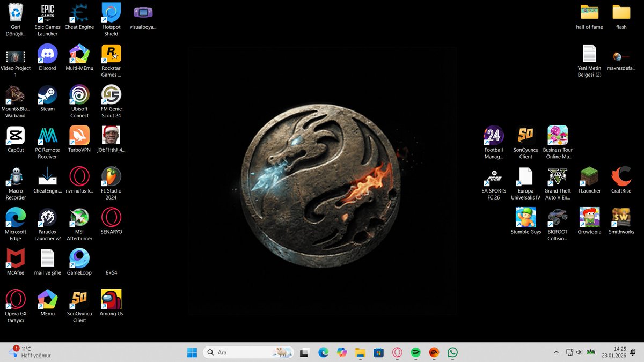This screenshot has height=362, width=644.
Task: Launch the Among Us shortcut
Action: pyautogui.click(x=111, y=302)
